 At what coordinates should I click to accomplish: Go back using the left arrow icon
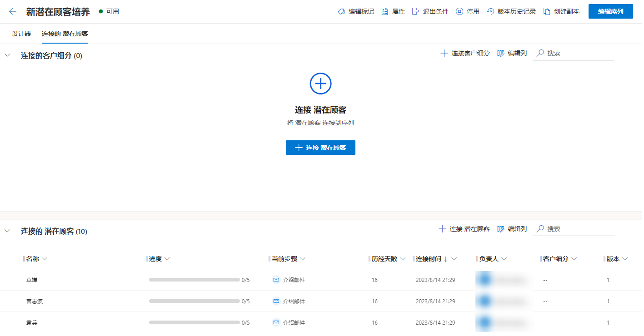[x=13, y=11]
